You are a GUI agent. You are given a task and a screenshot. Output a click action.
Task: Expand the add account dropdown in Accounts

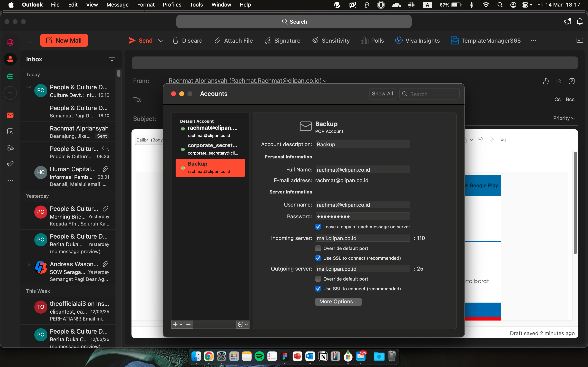click(181, 324)
